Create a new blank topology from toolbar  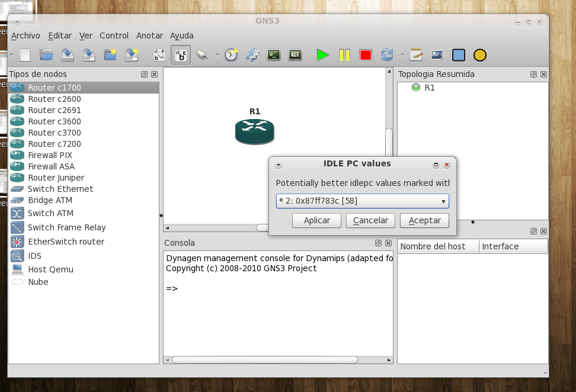(x=25, y=55)
